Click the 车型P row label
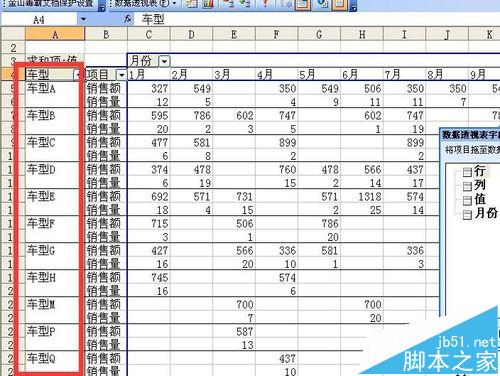 (41, 331)
